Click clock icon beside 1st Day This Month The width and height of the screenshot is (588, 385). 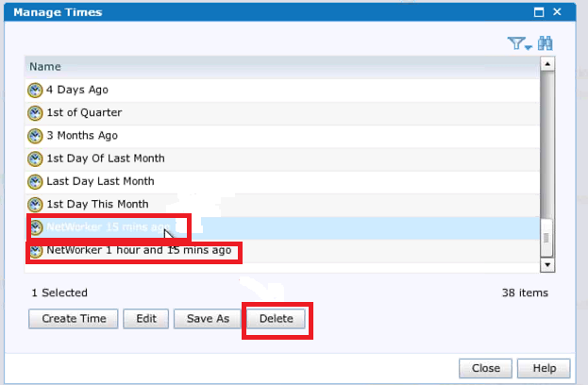pos(35,205)
